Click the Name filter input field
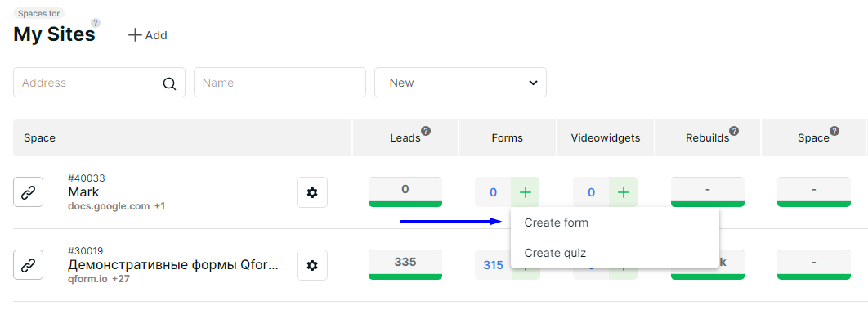This screenshot has width=868, height=333. (x=280, y=83)
